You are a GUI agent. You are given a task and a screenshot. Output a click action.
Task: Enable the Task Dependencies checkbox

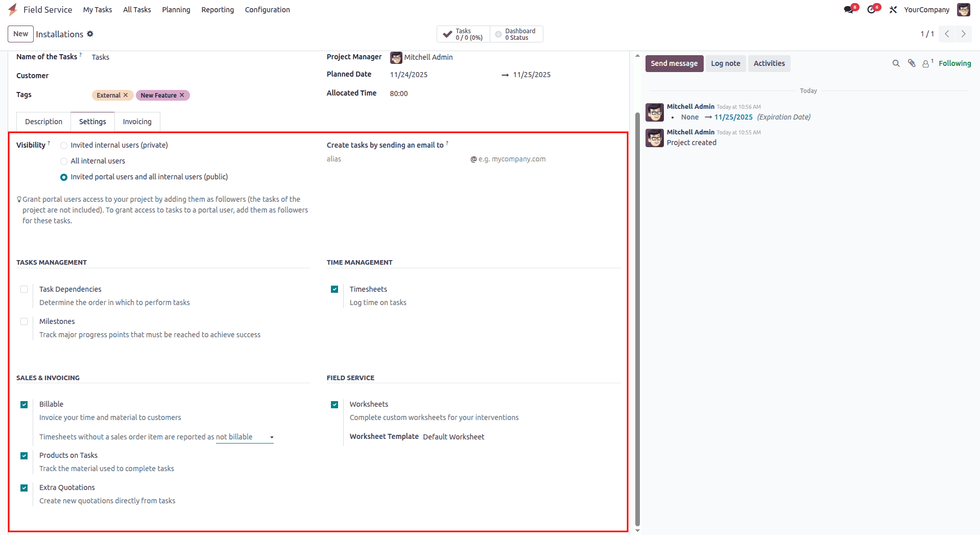click(x=23, y=289)
